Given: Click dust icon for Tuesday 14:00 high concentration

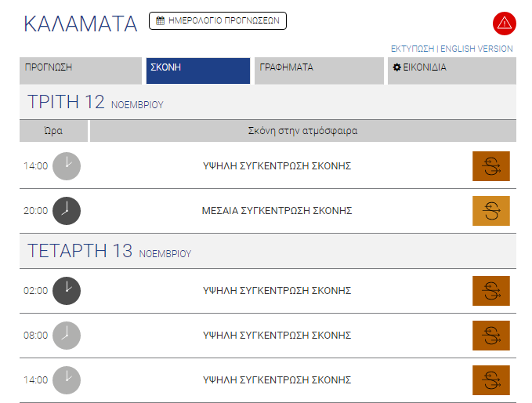Looking at the screenshot, I should click(491, 166).
